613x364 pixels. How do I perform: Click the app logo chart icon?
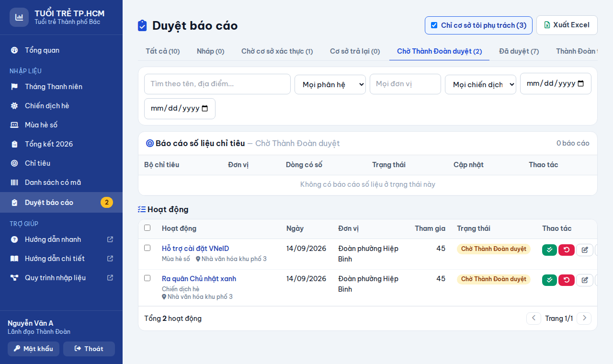tap(19, 17)
